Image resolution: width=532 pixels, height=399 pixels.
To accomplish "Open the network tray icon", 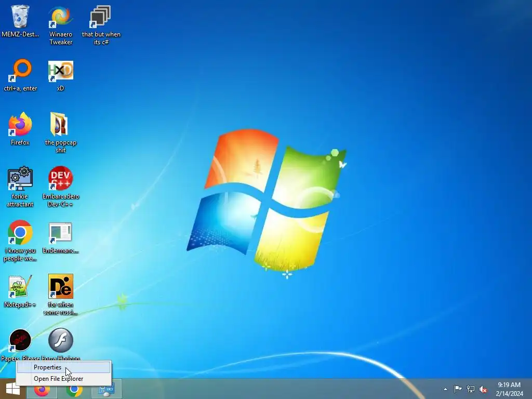I will point(471,389).
